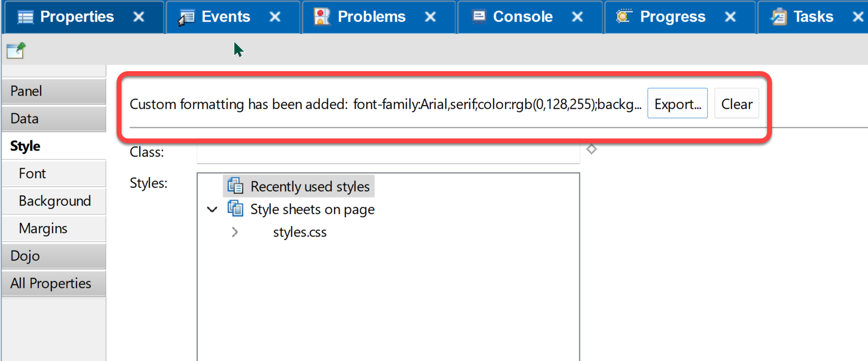Click the Properties tab icon

[25, 17]
